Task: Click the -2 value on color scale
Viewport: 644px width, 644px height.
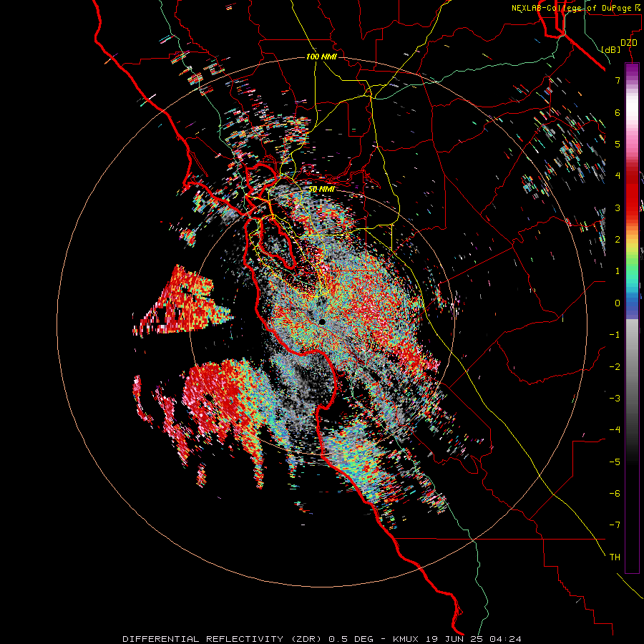Action: pos(615,366)
